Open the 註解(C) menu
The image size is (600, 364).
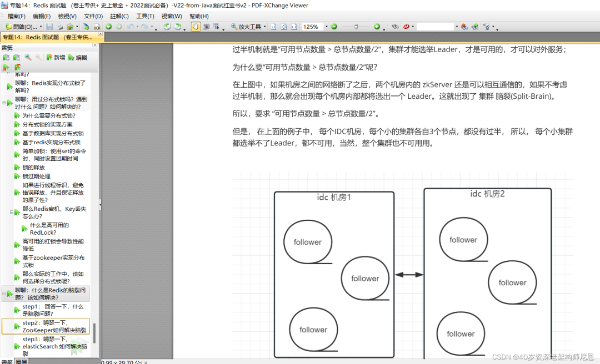click(119, 16)
